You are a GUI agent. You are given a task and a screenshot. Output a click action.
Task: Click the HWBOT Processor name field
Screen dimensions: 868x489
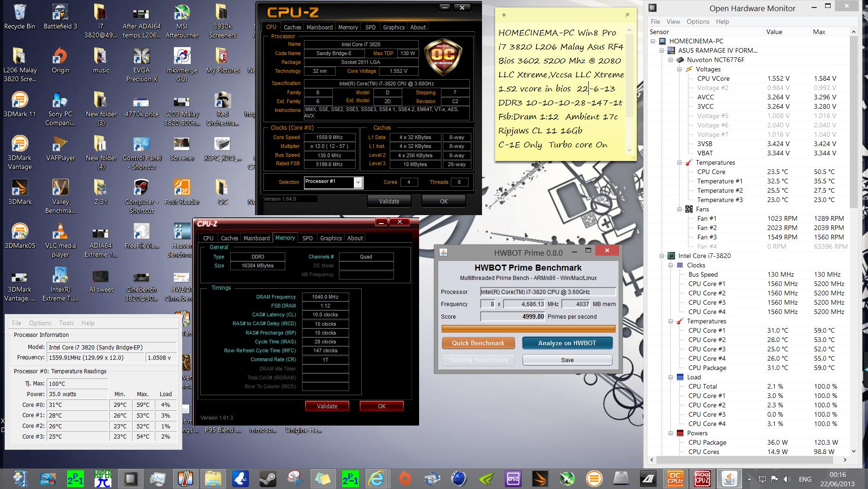pyautogui.click(x=548, y=292)
